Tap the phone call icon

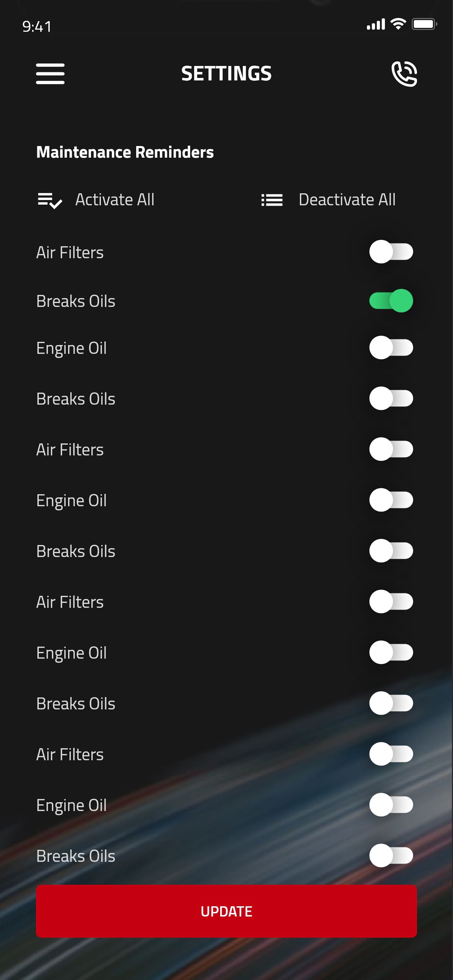tap(404, 74)
